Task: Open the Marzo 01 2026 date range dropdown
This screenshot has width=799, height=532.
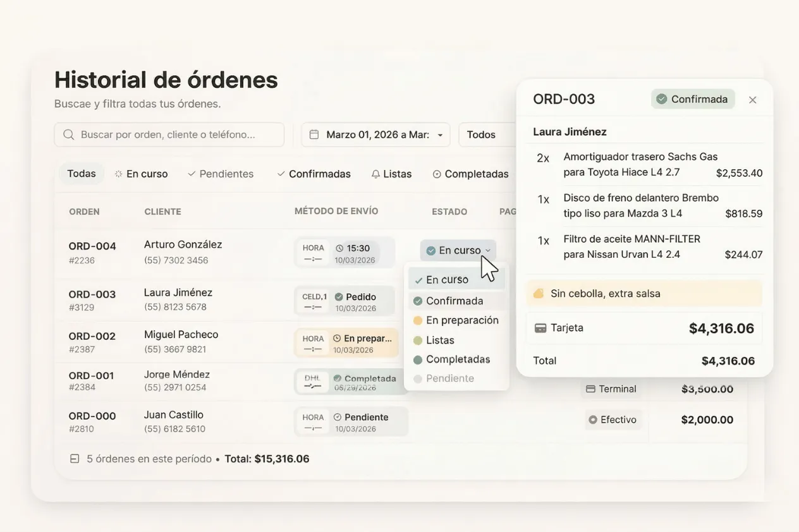Action: point(375,134)
